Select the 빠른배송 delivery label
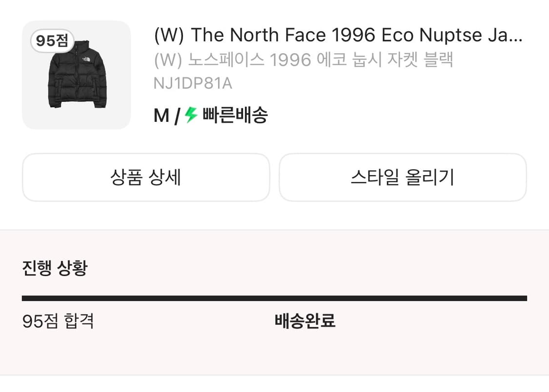Screen dimensions: 549x392 [234, 115]
